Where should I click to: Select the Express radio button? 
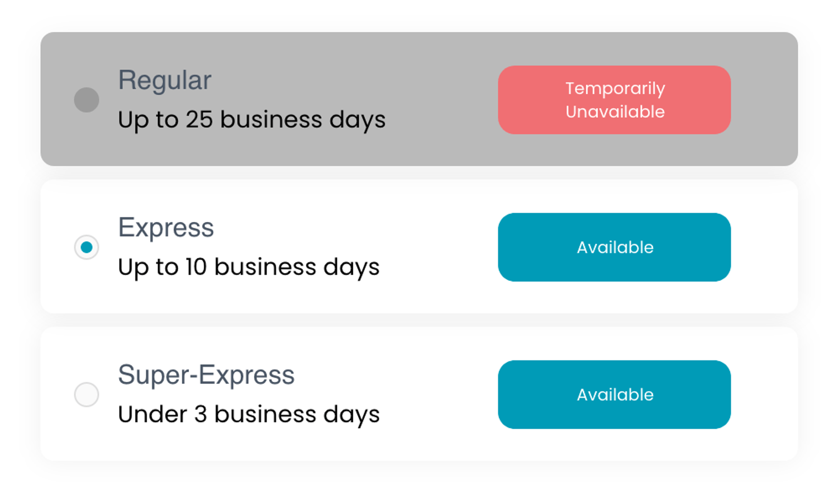pos(87,247)
